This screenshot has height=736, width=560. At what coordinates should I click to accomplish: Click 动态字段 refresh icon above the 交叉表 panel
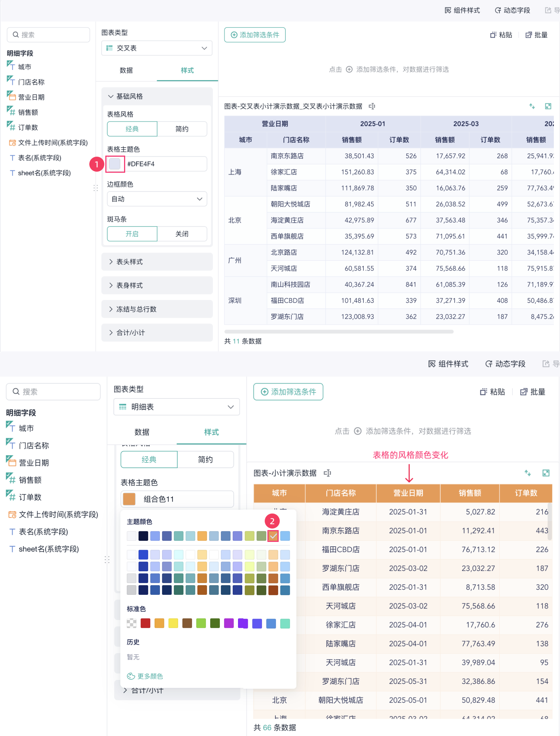tap(498, 10)
